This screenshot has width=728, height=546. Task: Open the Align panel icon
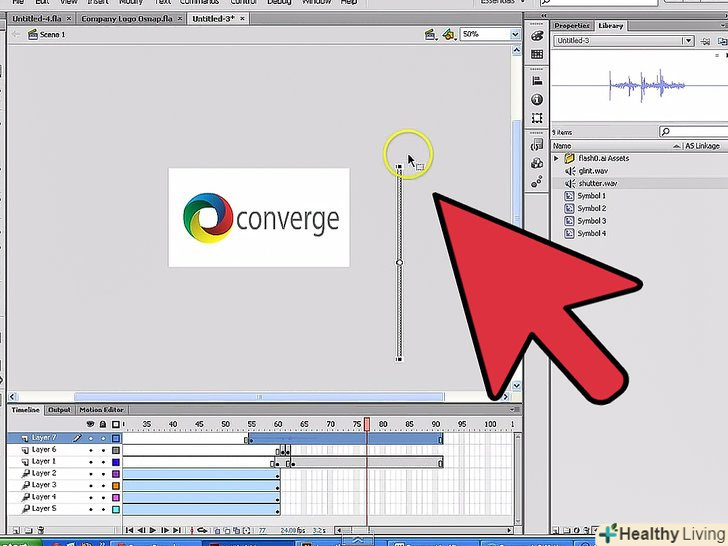[x=537, y=81]
